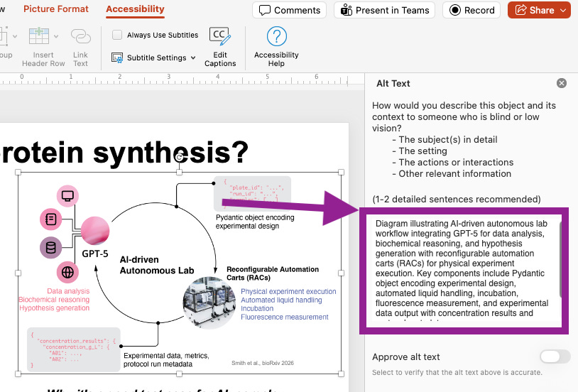Click 'Reconfigurable Automation Carts (RACs)' heading
Screen dimensions: 578x392
[x=273, y=273]
